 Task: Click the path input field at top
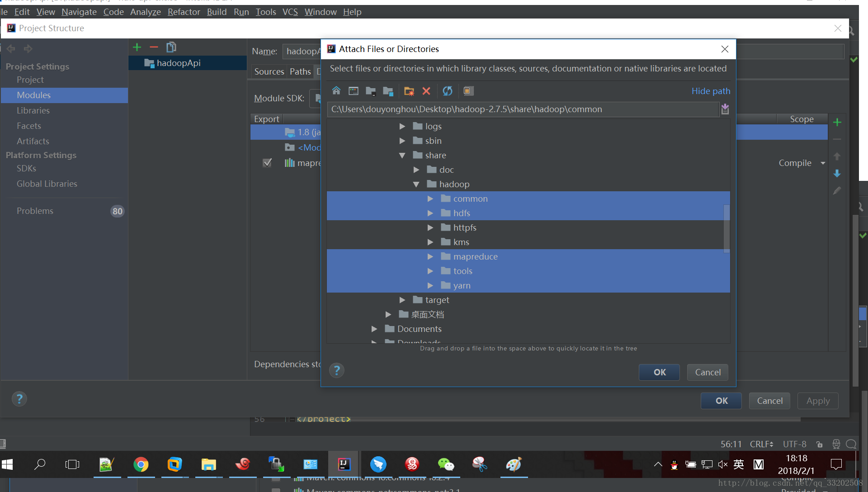(x=524, y=109)
